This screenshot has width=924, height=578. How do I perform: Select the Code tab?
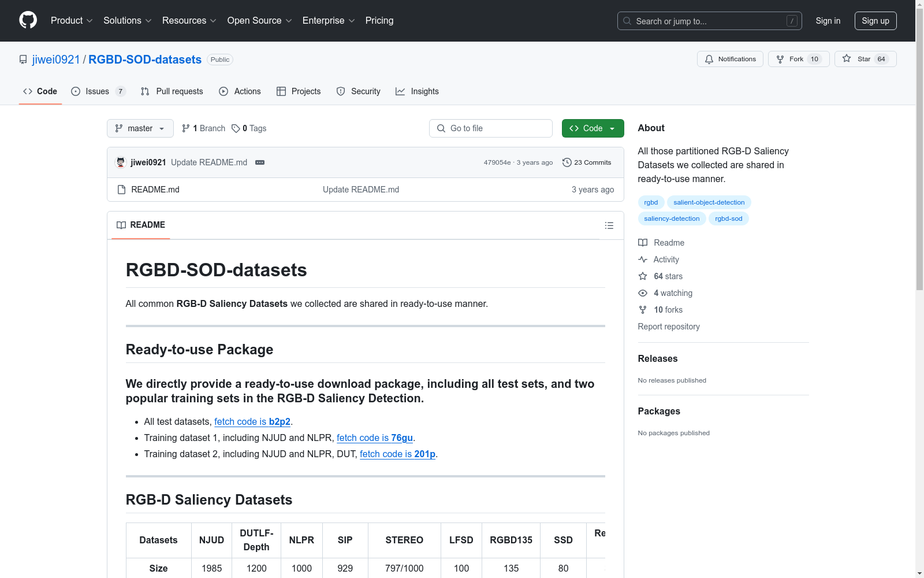coord(40,91)
